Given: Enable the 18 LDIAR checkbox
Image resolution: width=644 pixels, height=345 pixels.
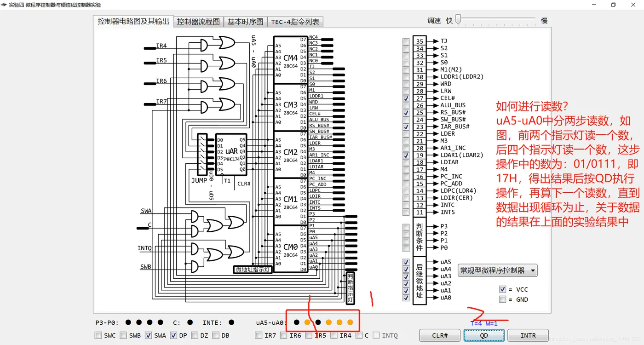Looking at the screenshot, I should (x=406, y=162).
